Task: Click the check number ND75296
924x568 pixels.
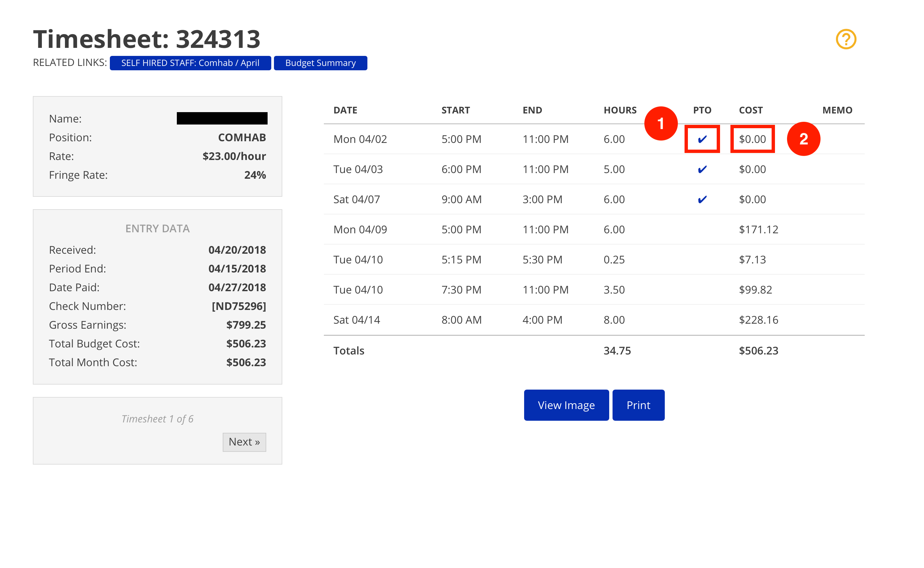Action: tap(238, 306)
